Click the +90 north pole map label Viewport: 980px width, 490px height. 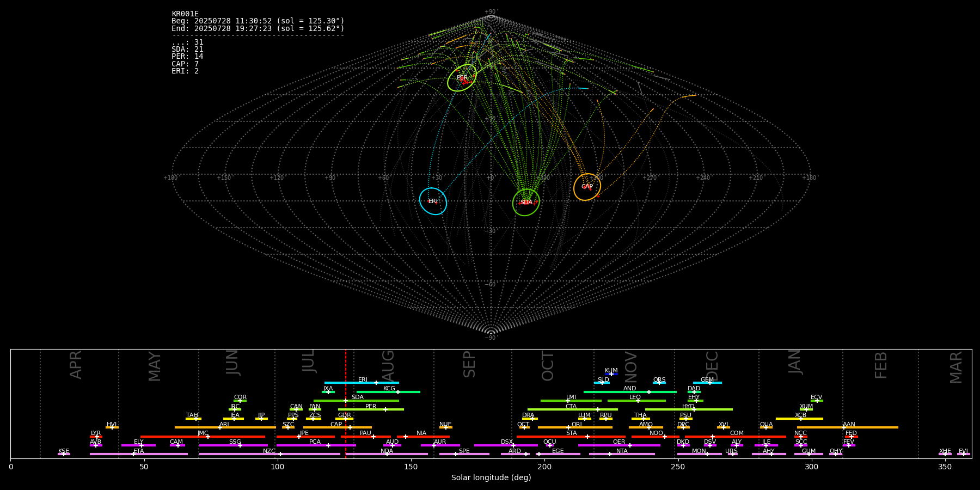[x=491, y=12]
